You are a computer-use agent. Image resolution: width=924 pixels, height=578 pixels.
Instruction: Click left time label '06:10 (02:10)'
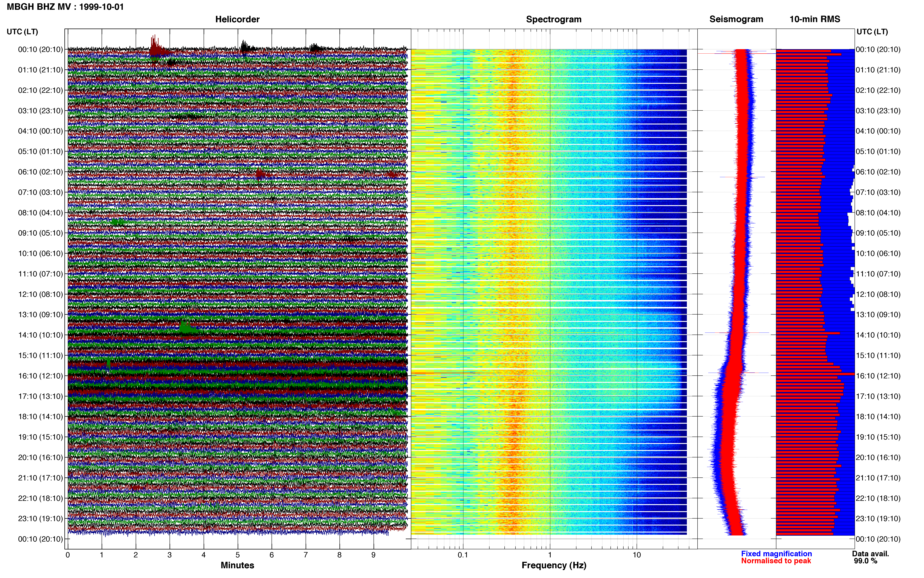coord(41,172)
